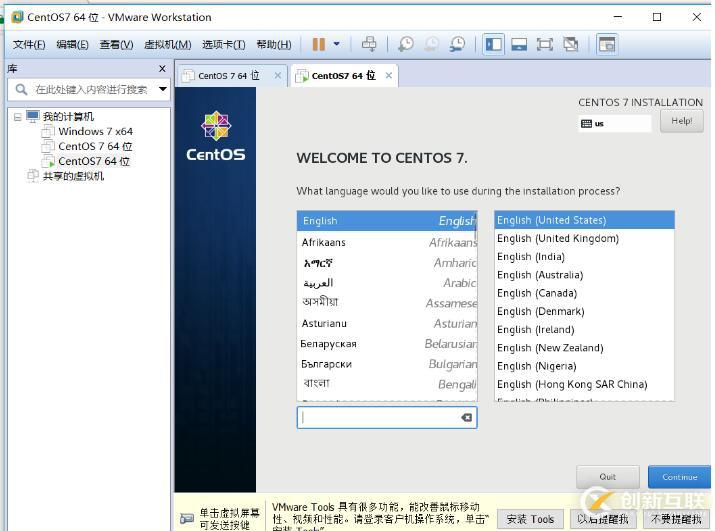Click the Continue button
Image resolution: width=715 pixels, height=531 pixels.
point(679,477)
